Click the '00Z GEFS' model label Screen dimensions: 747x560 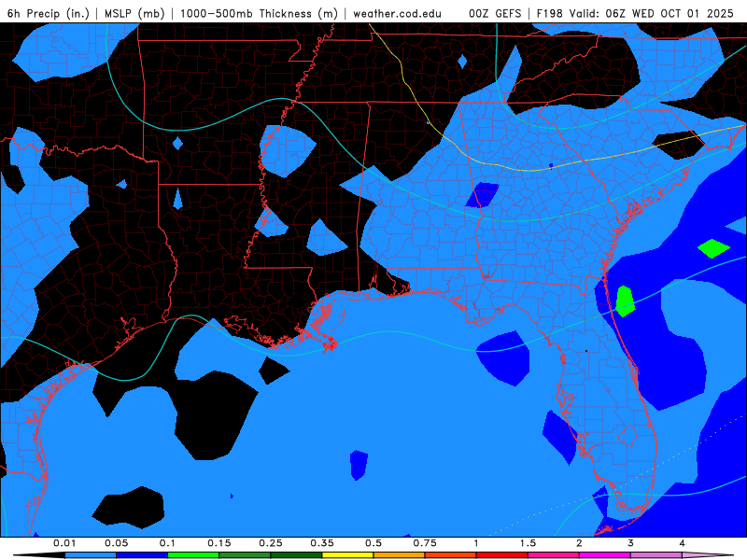tap(495, 13)
